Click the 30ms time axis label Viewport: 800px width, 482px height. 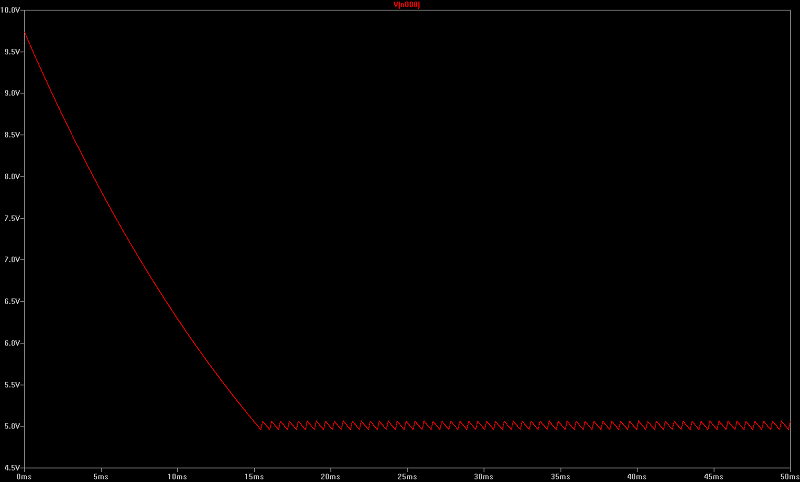[483, 476]
